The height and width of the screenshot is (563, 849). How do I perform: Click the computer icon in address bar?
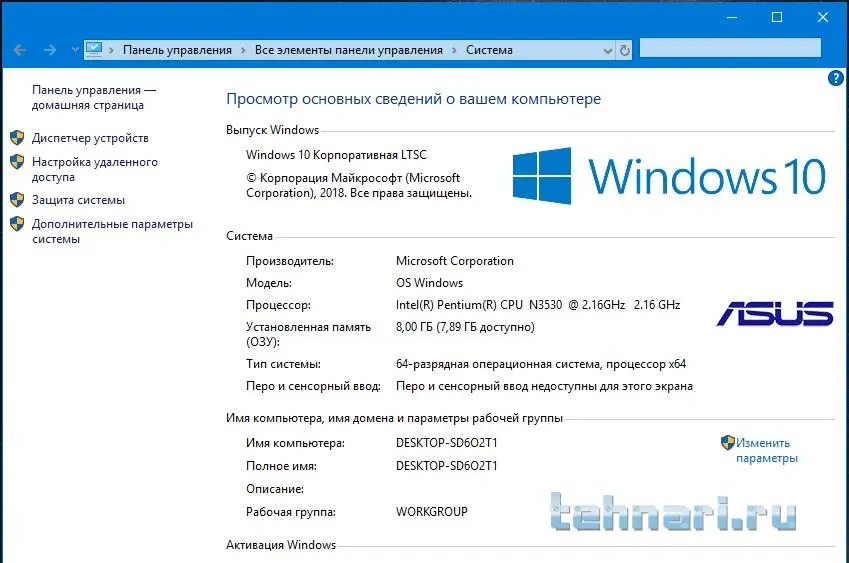94,50
